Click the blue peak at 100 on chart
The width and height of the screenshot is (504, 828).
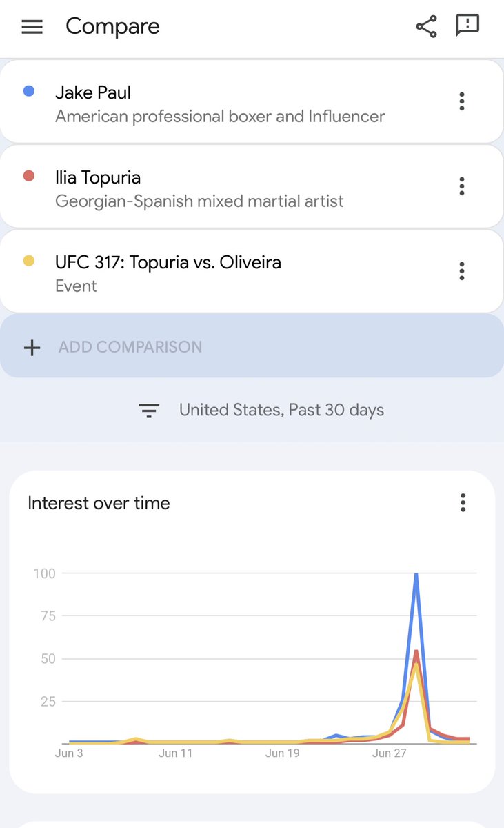pyautogui.click(x=416, y=574)
